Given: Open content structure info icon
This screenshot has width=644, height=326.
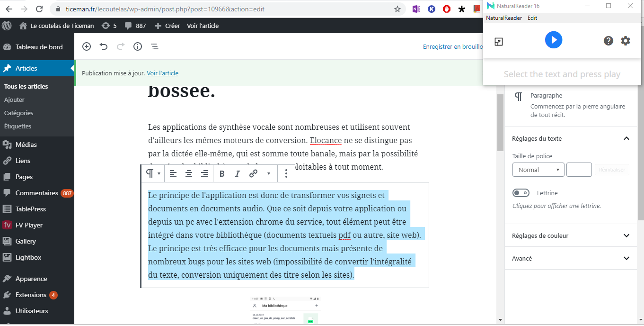Looking at the screenshot, I should pyautogui.click(x=138, y=46).
